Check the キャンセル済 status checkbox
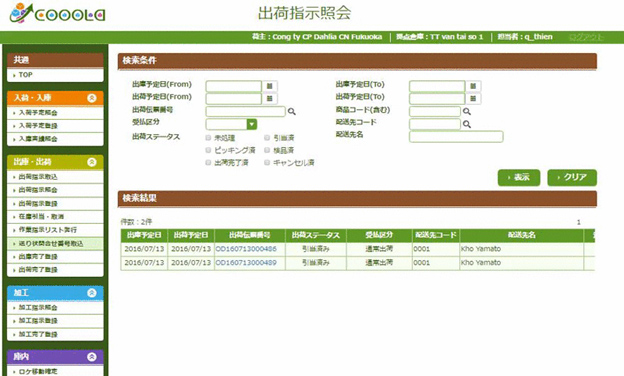Image resolution: width=624 pixels, height=376 pixels. coord(267,162)
